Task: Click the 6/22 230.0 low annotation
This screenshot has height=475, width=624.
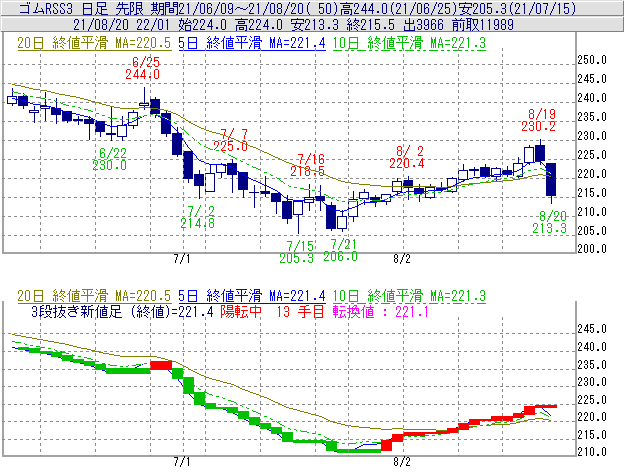Action: coord(110,159)
